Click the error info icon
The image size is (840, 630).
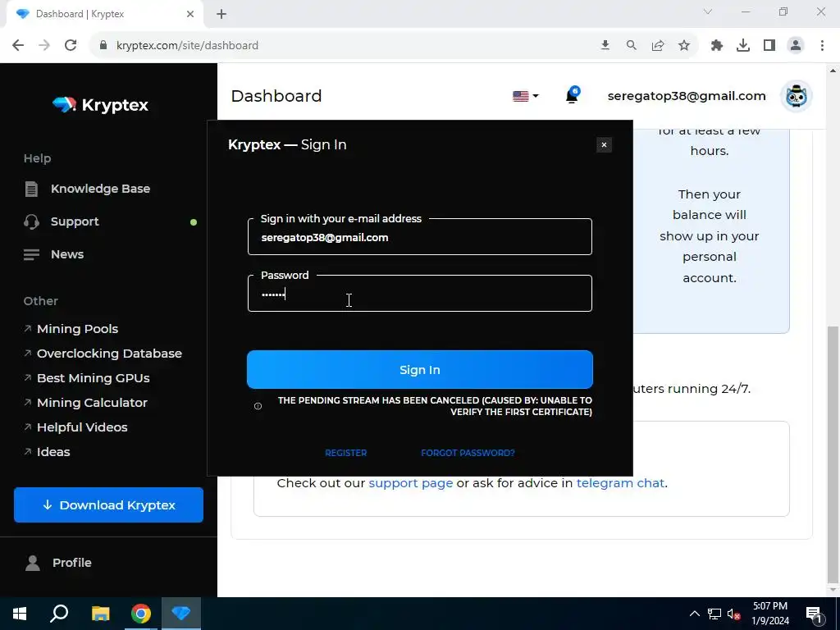coord(258,406)
